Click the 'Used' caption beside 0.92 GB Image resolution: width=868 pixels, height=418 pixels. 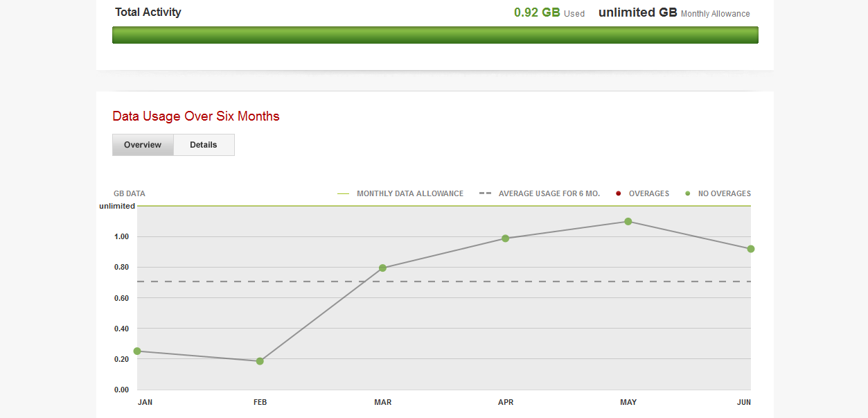coord(574,14)
